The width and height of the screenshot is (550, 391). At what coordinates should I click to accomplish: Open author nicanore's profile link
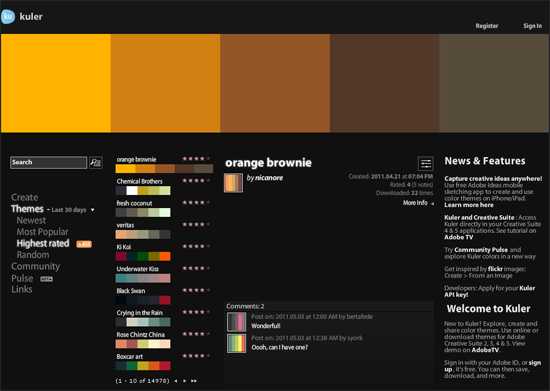[x=269, y=178]
